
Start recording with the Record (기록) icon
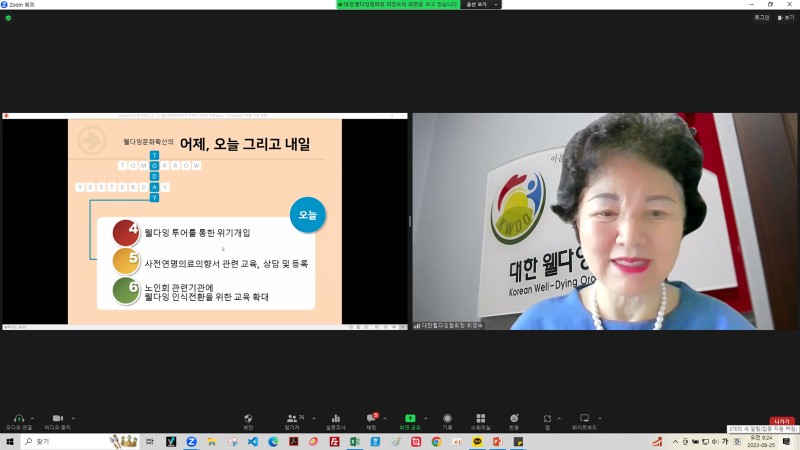[x=447, y=419]
